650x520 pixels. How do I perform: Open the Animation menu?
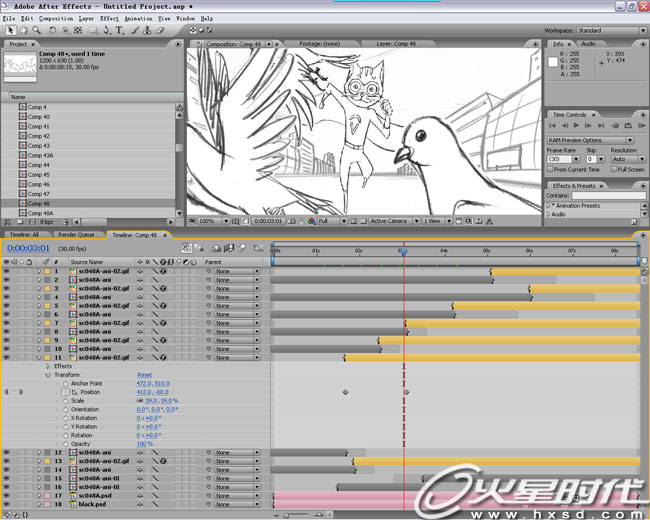[x=138, y=19]
